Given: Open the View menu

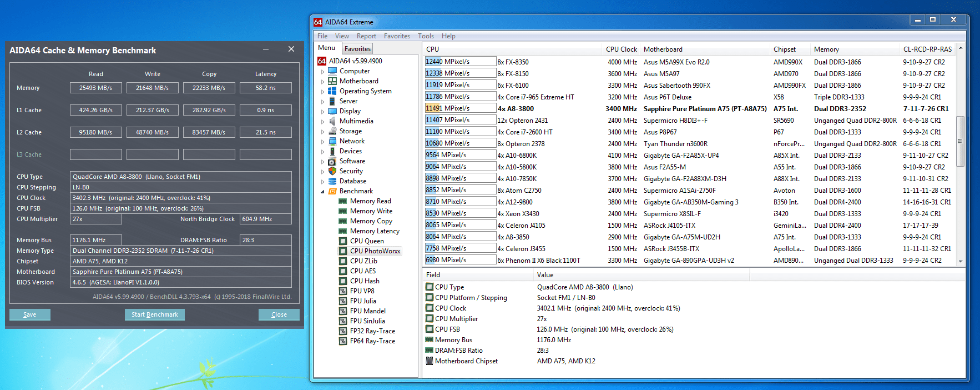Looking at the screenshot, I should (342, 36).
